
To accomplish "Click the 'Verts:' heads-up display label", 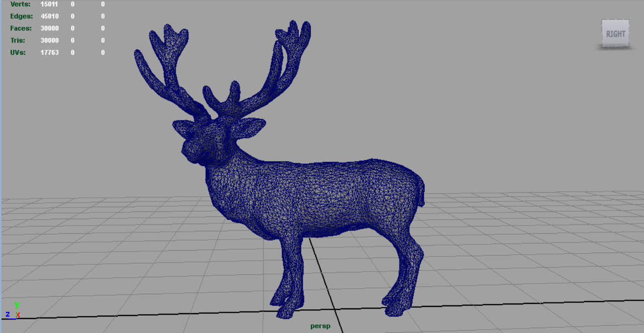I will click(x=20, y=4).
